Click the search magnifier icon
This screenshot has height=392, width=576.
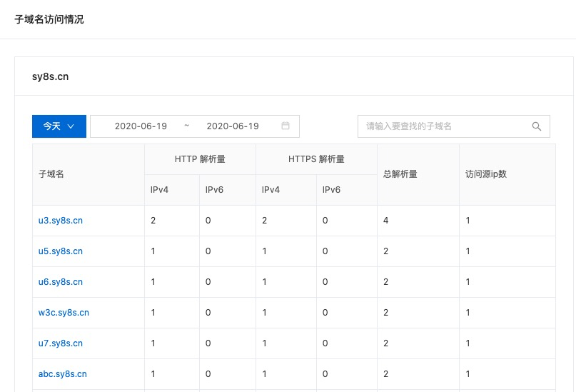536,126
